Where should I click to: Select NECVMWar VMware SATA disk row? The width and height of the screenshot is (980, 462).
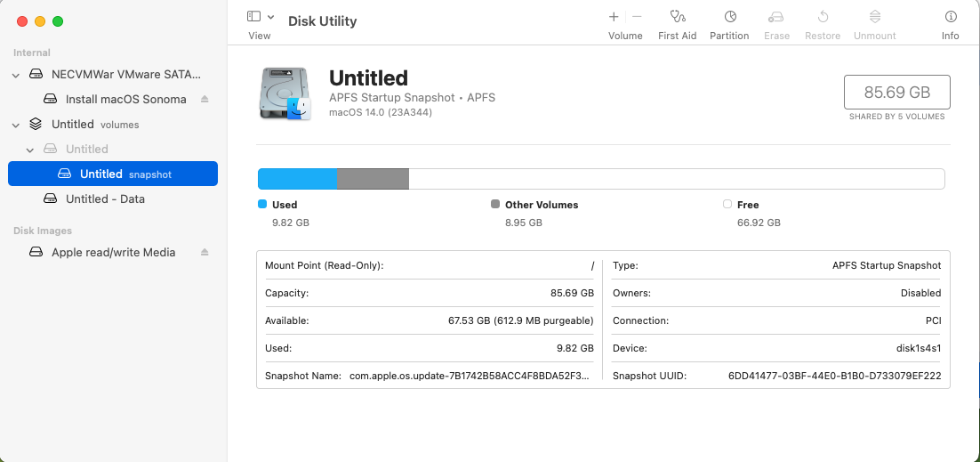coord(113,75)
